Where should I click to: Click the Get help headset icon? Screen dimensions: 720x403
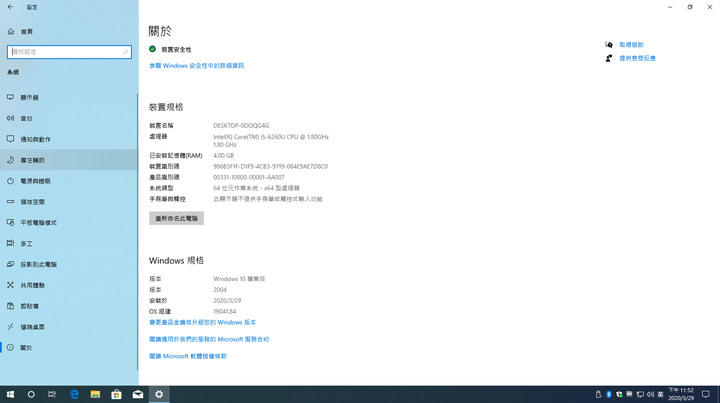tap(609, 45)
